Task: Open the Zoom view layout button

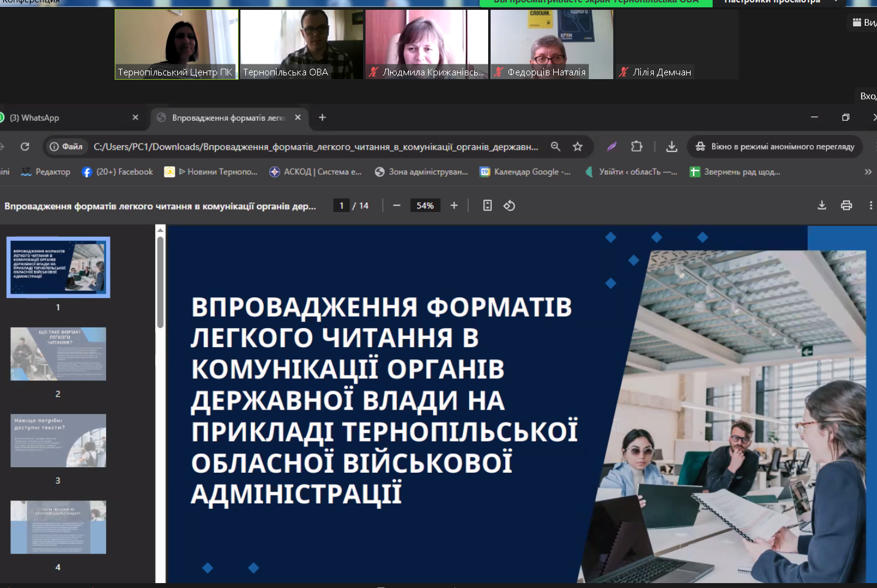Action: pos(864,23)
